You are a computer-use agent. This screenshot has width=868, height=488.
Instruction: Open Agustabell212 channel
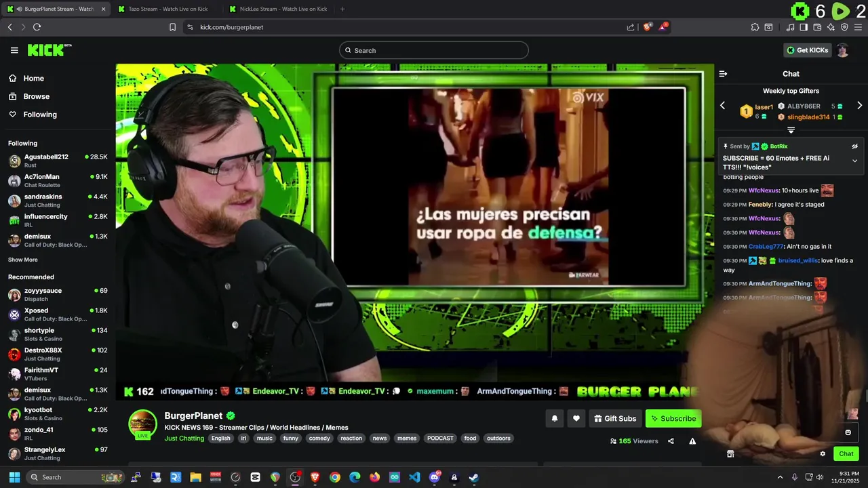[58, 161]
